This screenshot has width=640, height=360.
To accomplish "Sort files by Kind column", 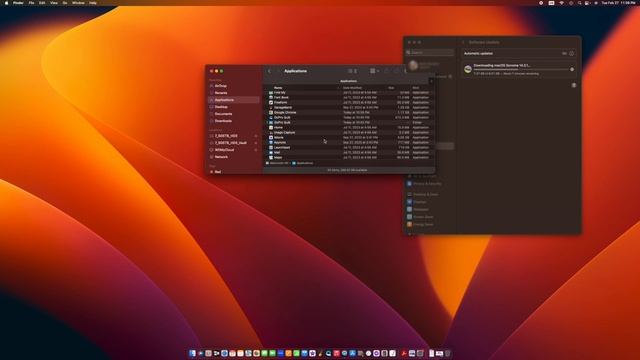I will tap(416, 88).
